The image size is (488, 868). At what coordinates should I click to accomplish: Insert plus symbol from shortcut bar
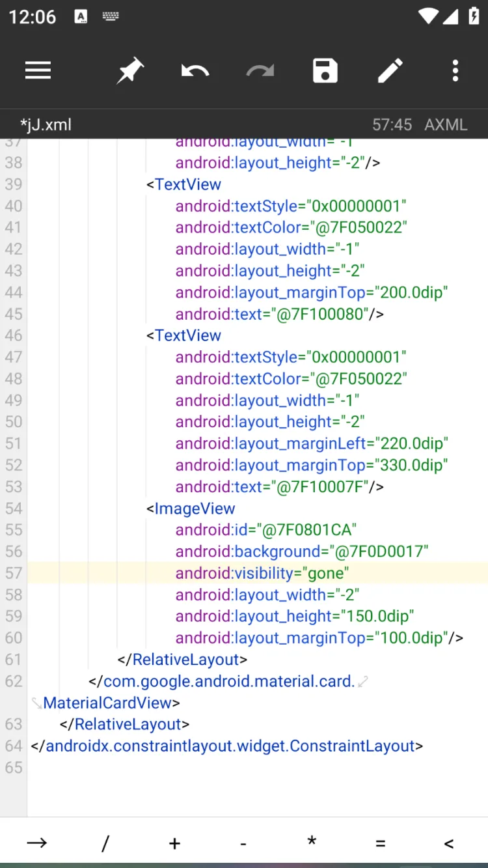[x=174, y=843]
